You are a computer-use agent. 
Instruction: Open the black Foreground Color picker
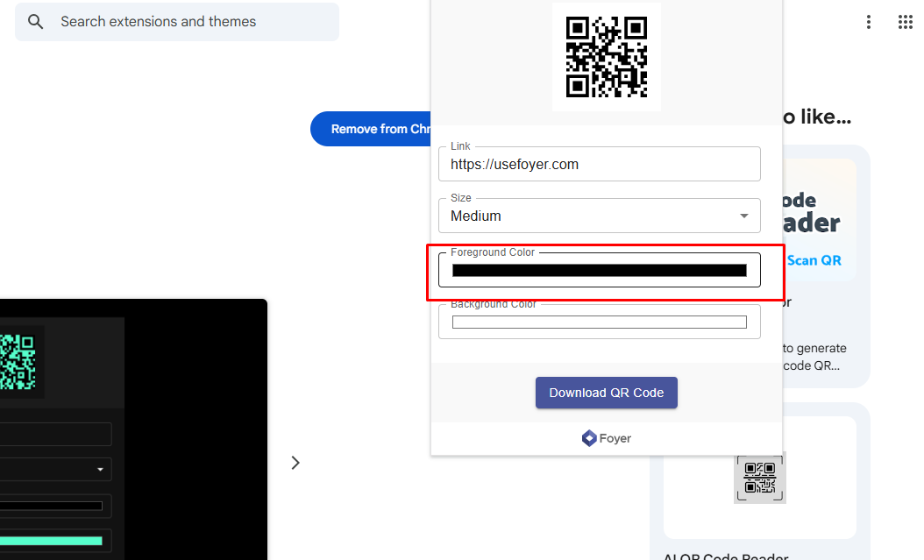600,270
